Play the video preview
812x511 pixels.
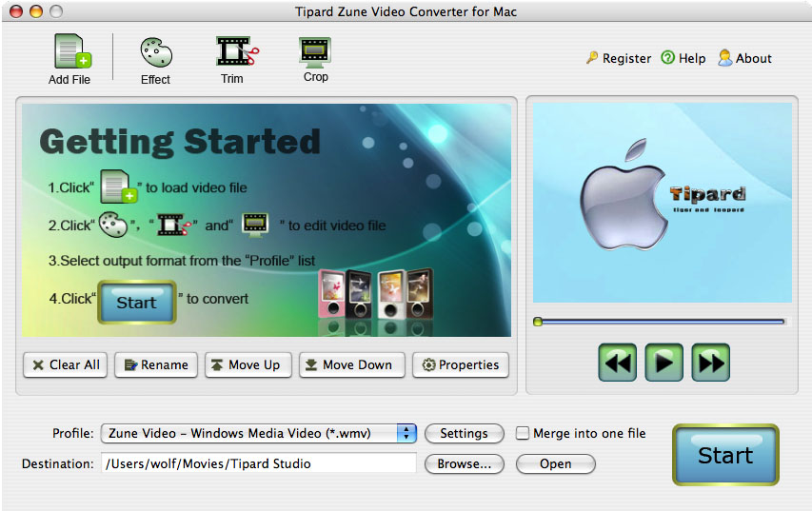coord(663,363)
